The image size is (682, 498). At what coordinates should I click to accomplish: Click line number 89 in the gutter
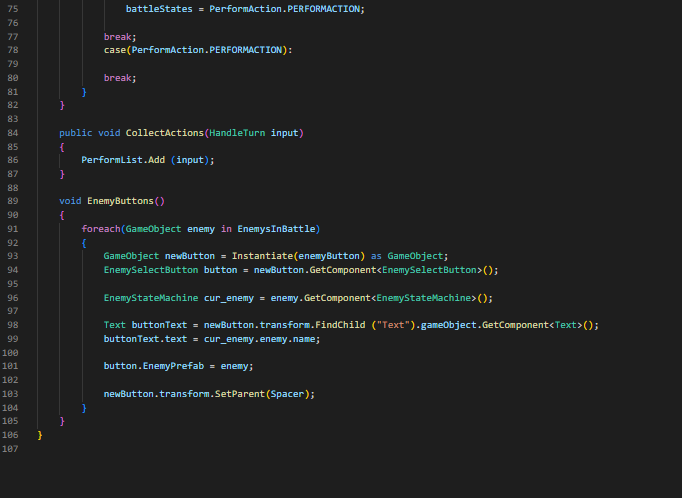(x=12, y=201)
